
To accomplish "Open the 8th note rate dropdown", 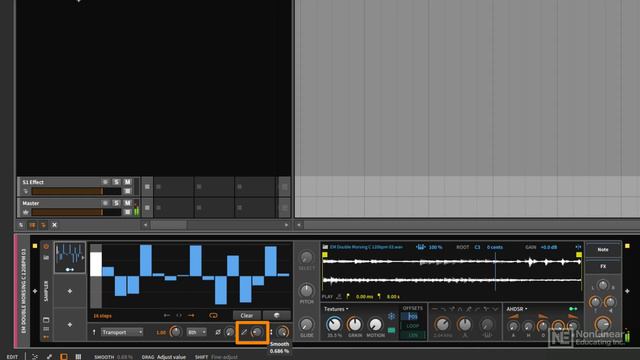I will click(x=197, y=332).
